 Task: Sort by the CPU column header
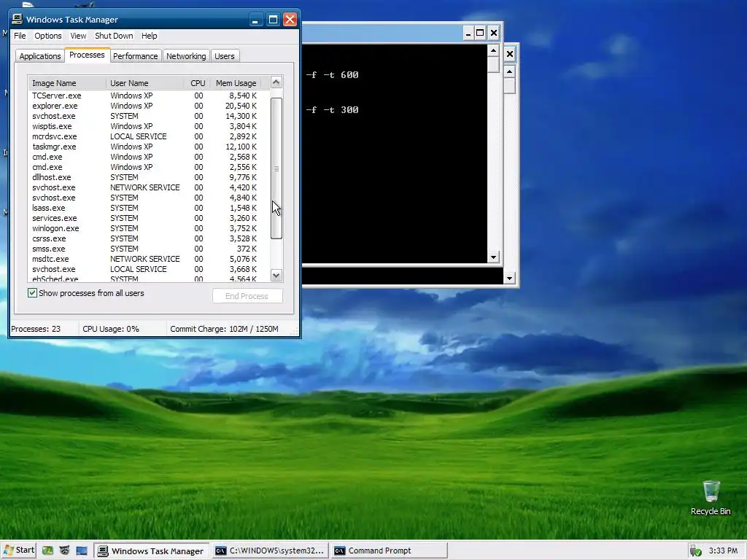(197, 83)
